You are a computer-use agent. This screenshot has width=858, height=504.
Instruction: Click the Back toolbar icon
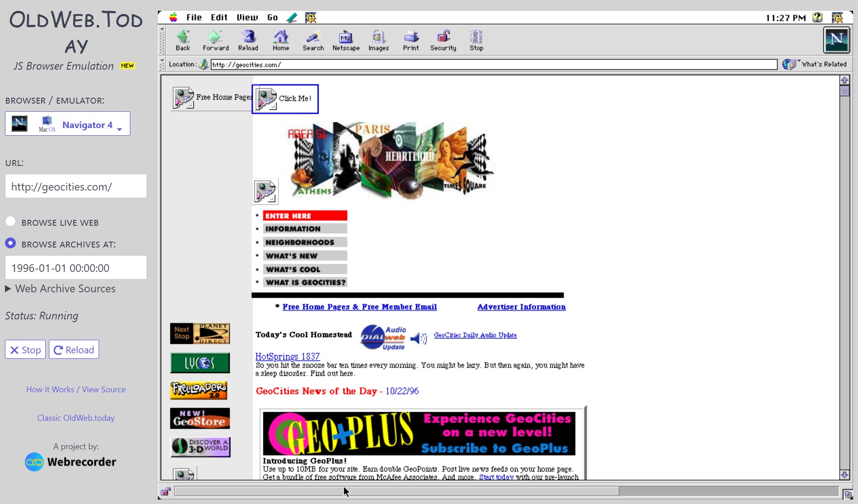pos(183,41)
